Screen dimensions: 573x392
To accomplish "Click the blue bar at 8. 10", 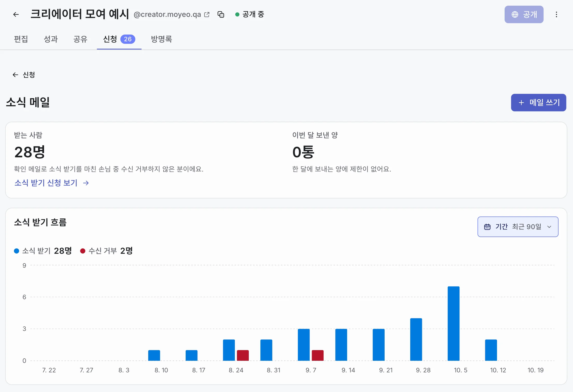I will coord(154,355).
